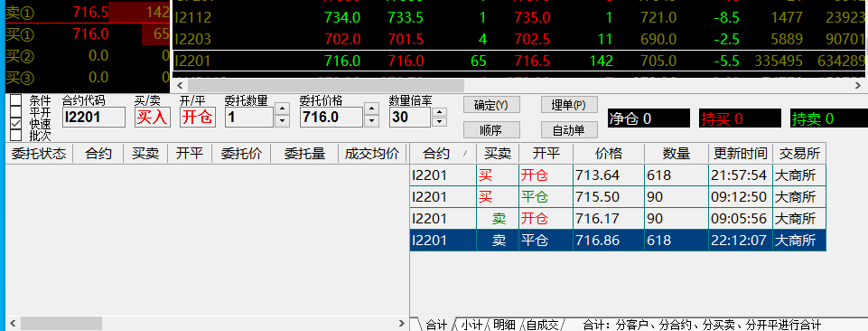
Task: Click the 数量 column header
Action: (676, 154)
